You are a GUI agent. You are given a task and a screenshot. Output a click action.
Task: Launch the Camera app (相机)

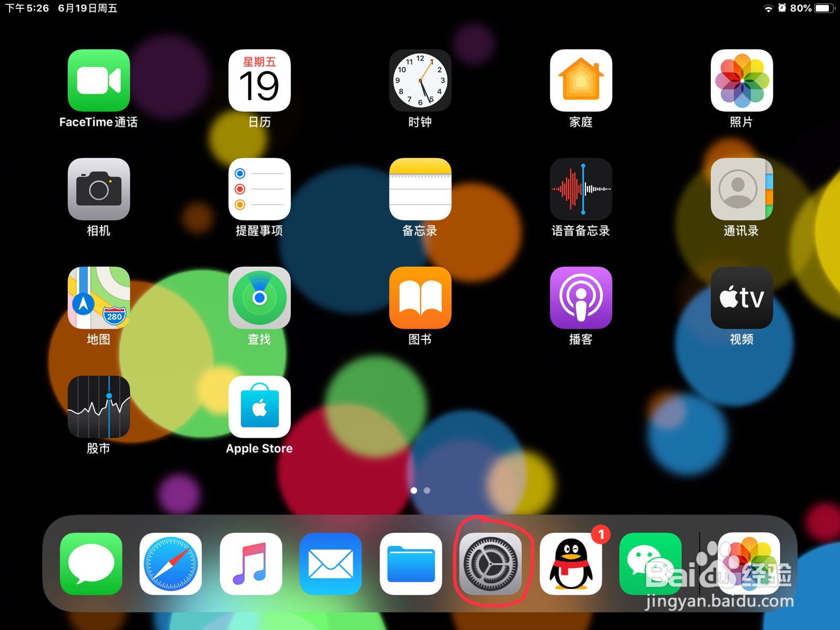pyautogui.click(x=99, y=189)
